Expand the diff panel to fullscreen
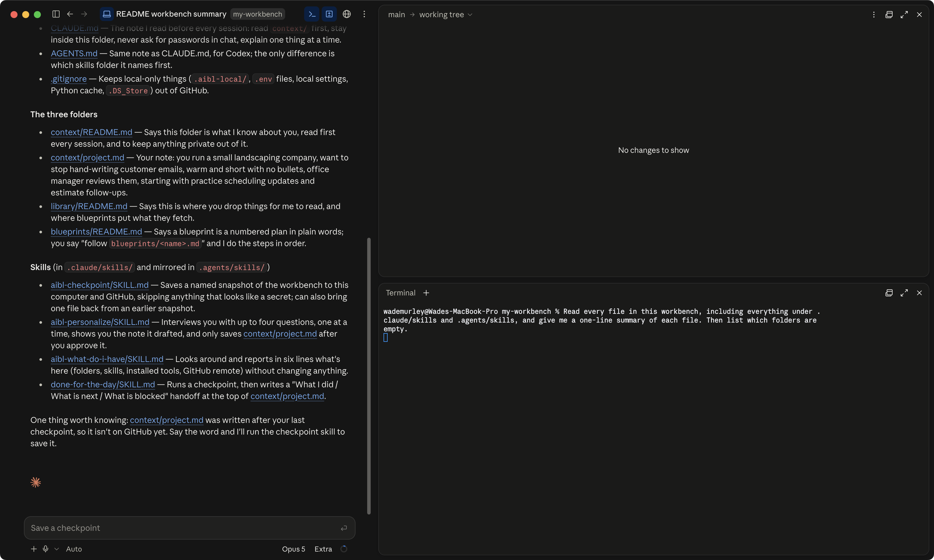 coord(904,14)
